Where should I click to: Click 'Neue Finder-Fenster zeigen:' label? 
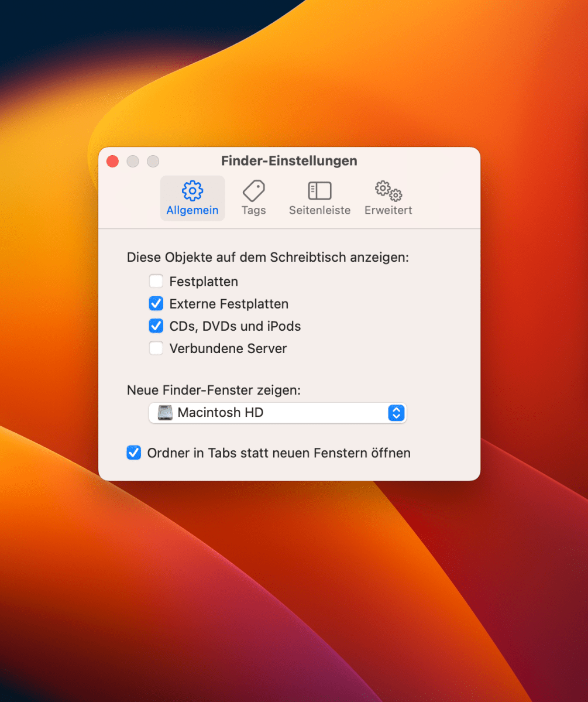tap(214, 390)
